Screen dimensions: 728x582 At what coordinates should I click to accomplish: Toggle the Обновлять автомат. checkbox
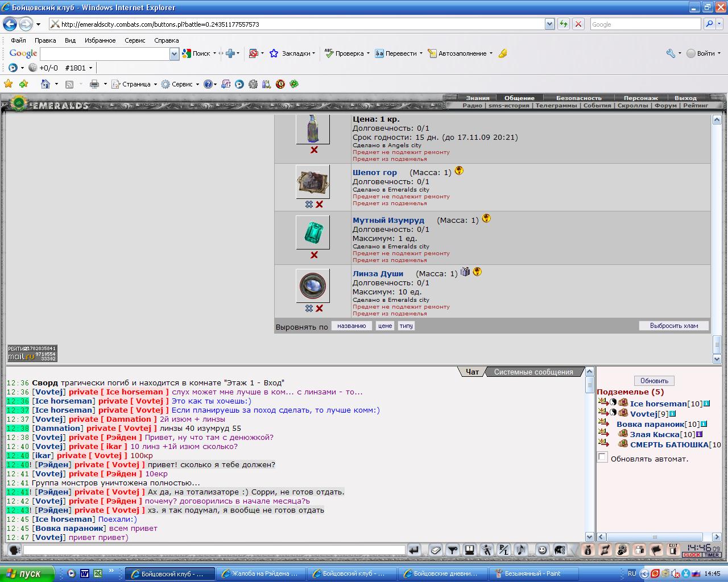(x=602, y=458)
